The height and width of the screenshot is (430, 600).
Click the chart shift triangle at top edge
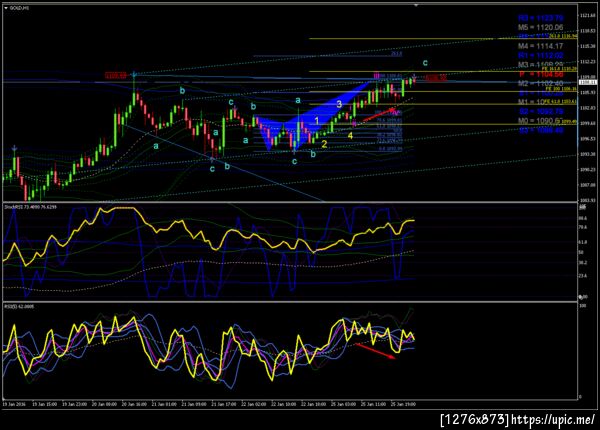coord(416,5)
